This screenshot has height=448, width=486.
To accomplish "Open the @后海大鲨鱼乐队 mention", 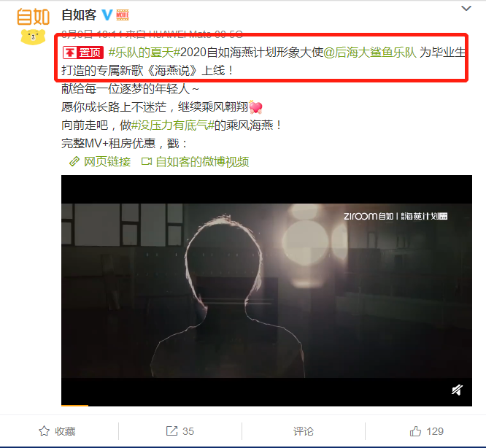I will (370, 53).
